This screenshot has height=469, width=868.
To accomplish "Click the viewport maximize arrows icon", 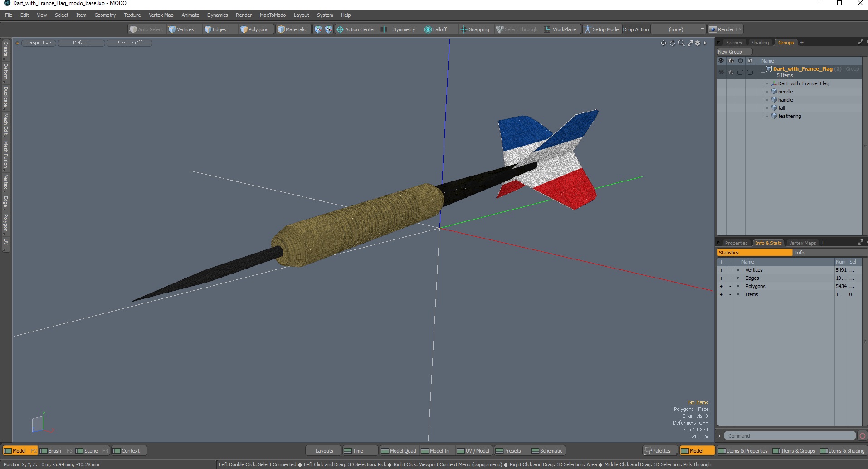I will pos(690,43).
